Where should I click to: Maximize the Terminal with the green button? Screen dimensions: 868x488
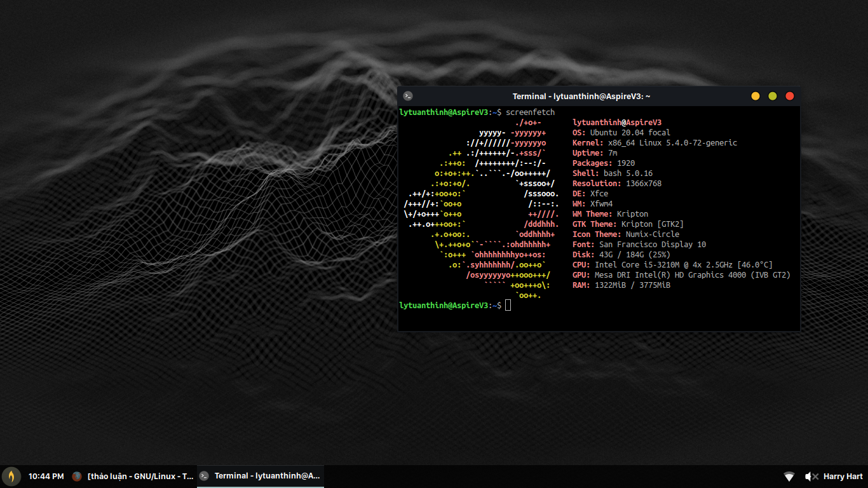pos(773,96)
